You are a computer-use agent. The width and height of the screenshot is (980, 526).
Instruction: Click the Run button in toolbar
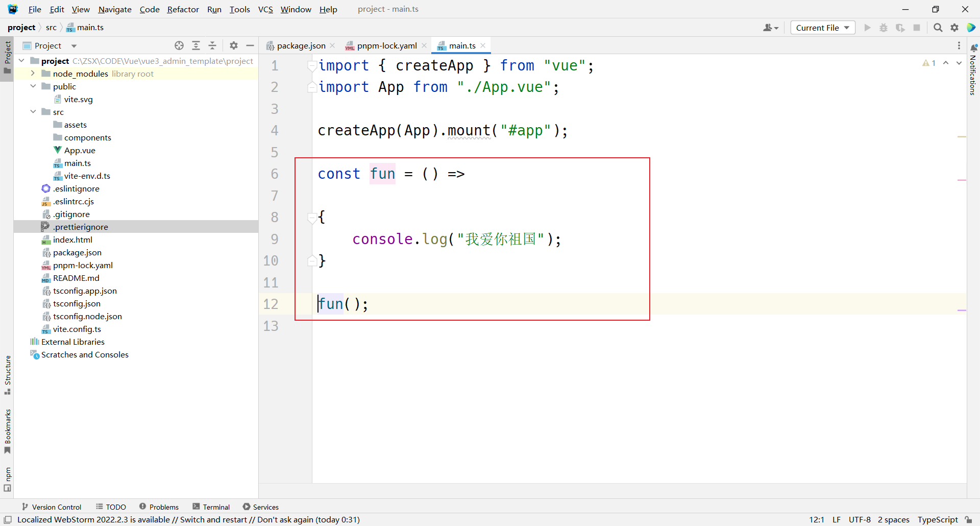[x=867, y=28]
